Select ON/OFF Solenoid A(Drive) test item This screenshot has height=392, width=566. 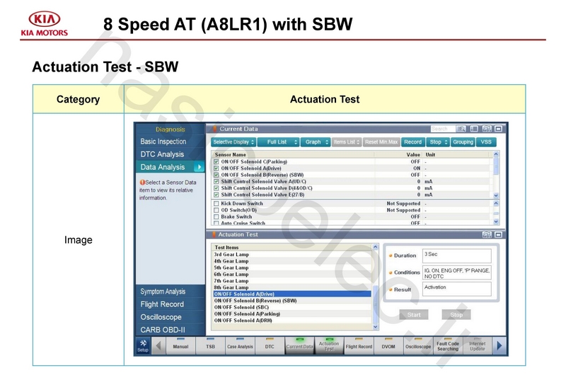[x=292, y=294]
